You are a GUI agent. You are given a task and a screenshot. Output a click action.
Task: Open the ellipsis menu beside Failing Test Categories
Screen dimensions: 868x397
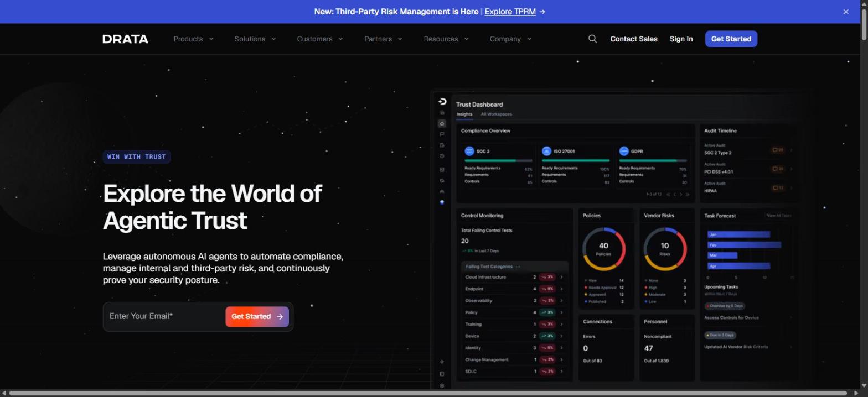tap(518, 267)
